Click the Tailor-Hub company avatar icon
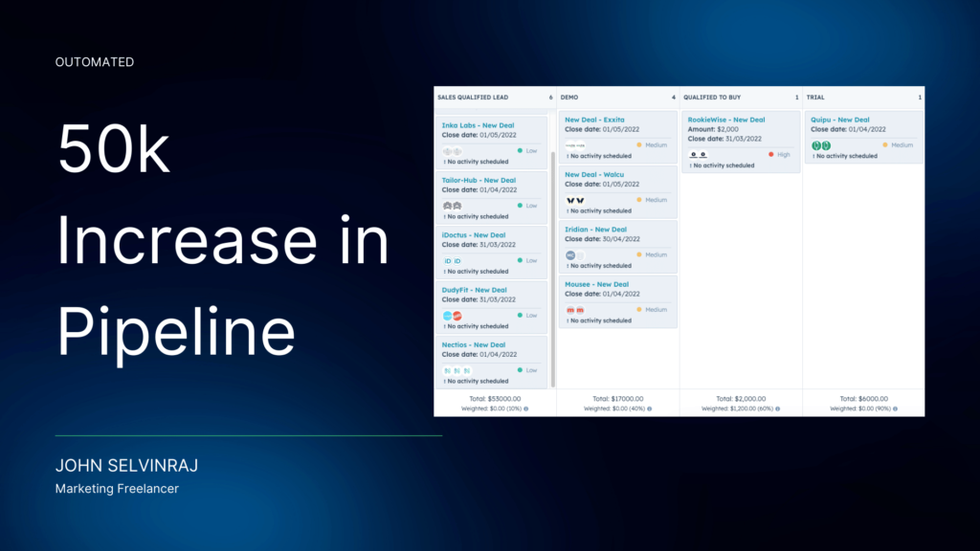This screenshot has width=980, height=551. click(x=447, y=206)
